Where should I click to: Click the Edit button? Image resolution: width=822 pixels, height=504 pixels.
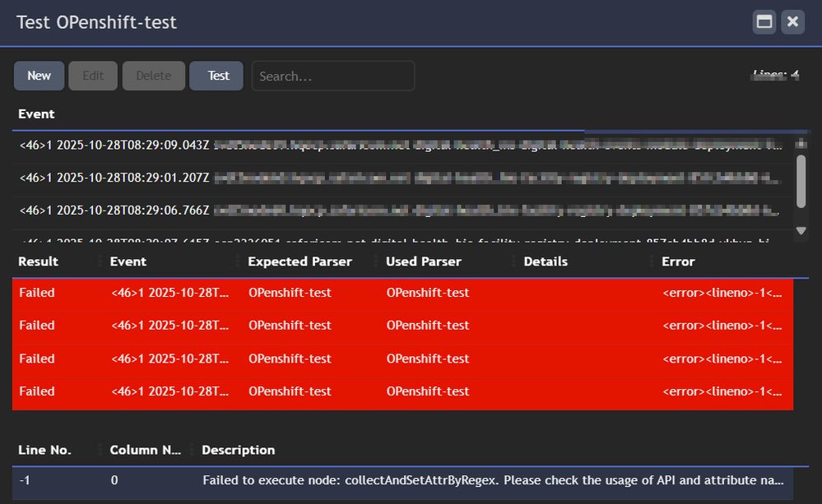point(93,76)
